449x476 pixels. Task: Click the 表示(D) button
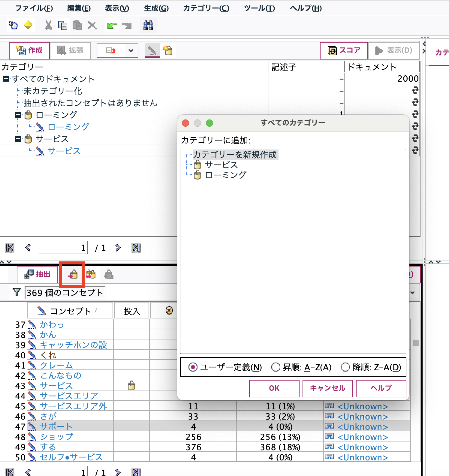(x=394, y=50)
